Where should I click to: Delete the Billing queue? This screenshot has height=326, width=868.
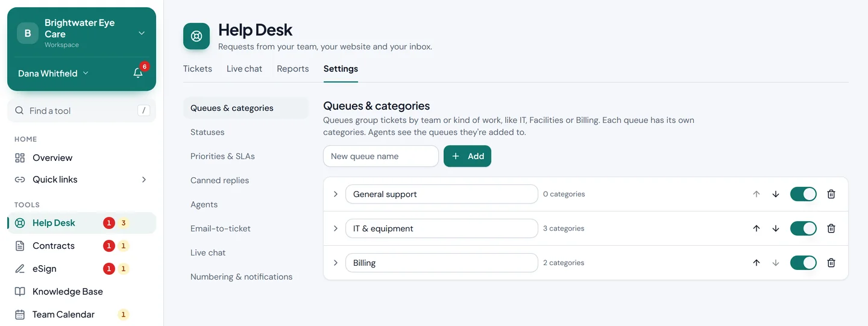click(x=831, y=263)
